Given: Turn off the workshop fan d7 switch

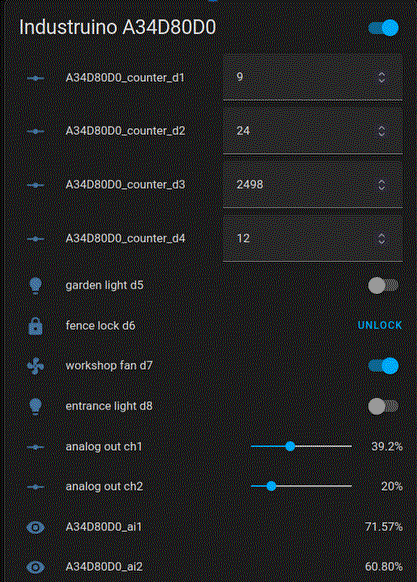Looking at the screenshot, I should point(383,366).
